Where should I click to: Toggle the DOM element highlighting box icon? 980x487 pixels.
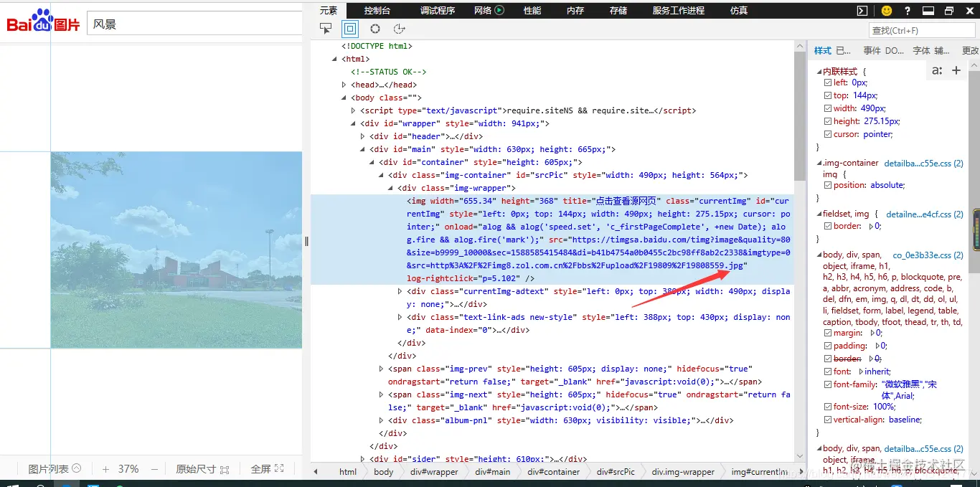[350, 29]
